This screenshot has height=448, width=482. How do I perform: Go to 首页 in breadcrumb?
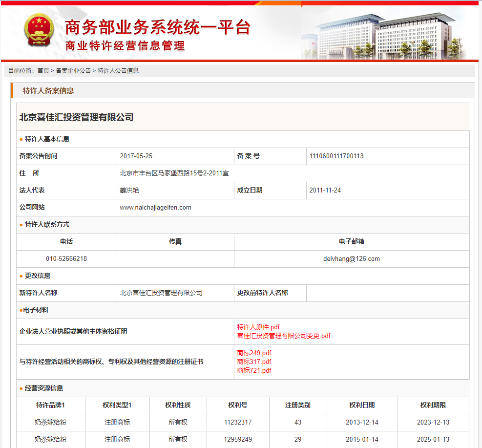(43, 71)
